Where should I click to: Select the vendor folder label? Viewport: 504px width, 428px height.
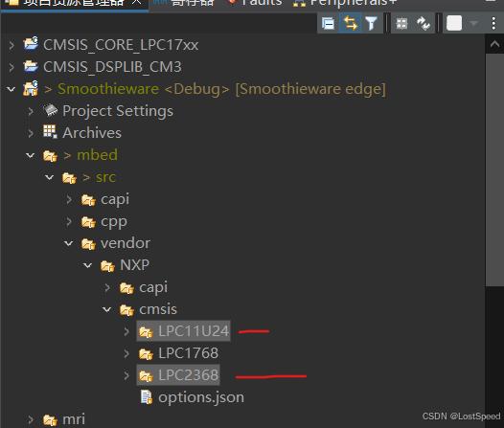tap(126, 243)
